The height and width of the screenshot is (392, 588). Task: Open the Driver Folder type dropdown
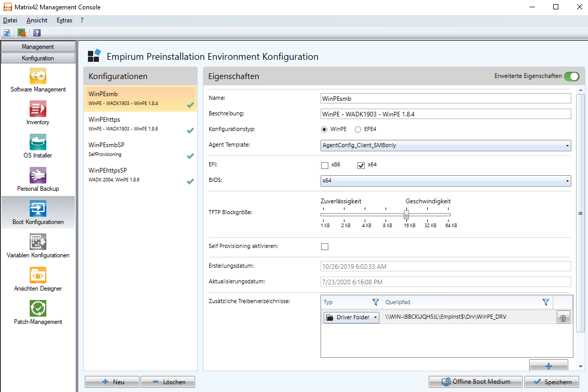coord(351,318)
